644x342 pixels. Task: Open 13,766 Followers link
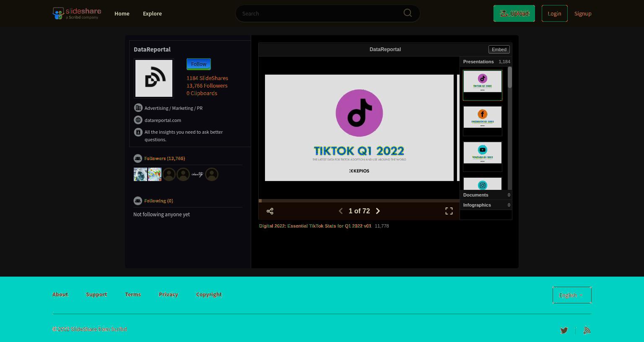pyautogui.click(x=207, y=85)
